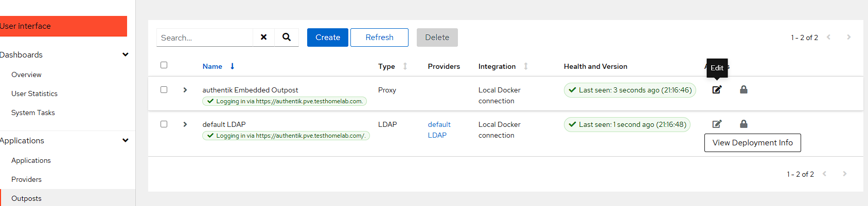The width and height of the screenshot is (868, 206).
Task: Go to System Tasks in sidebar
Action: tap(33, 113)
